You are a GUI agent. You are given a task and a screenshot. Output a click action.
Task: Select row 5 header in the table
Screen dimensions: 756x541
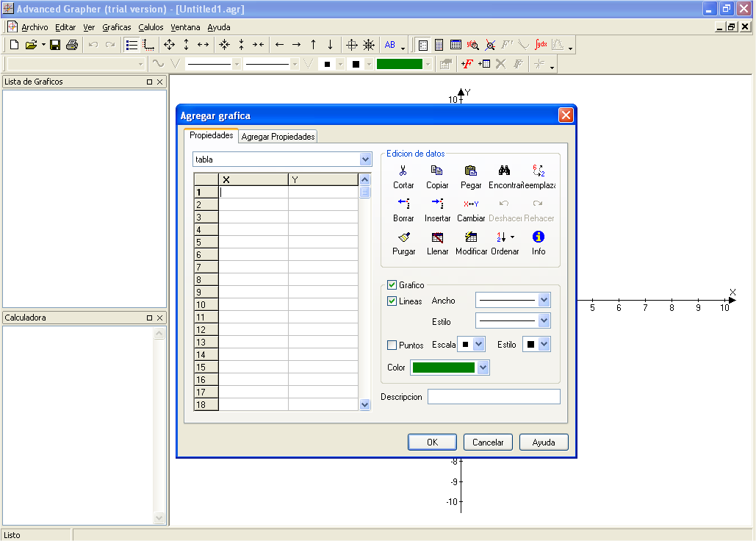(x=206, y=243)
